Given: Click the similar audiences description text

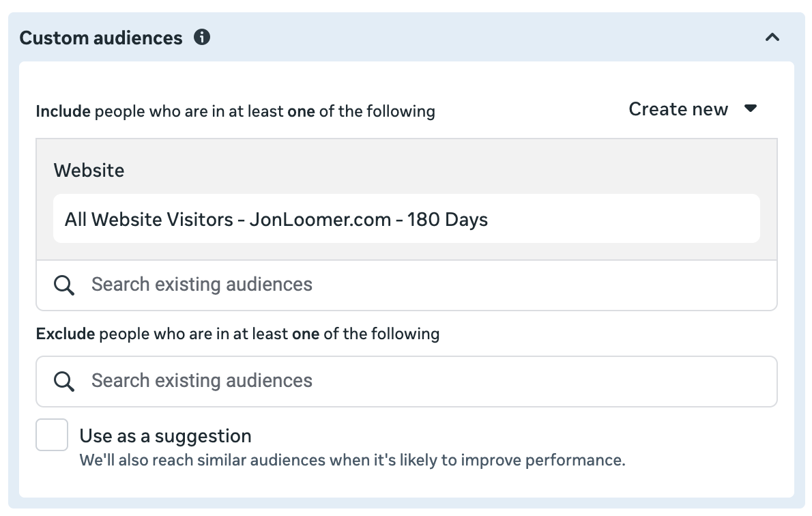Looking at the screenshot, I should tap(352, 460).
